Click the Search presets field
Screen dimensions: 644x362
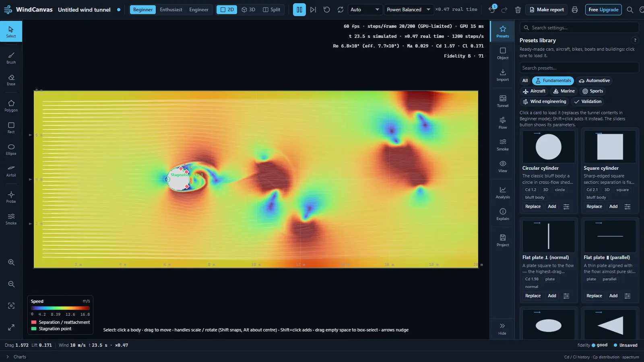click(x=579, y=68)
